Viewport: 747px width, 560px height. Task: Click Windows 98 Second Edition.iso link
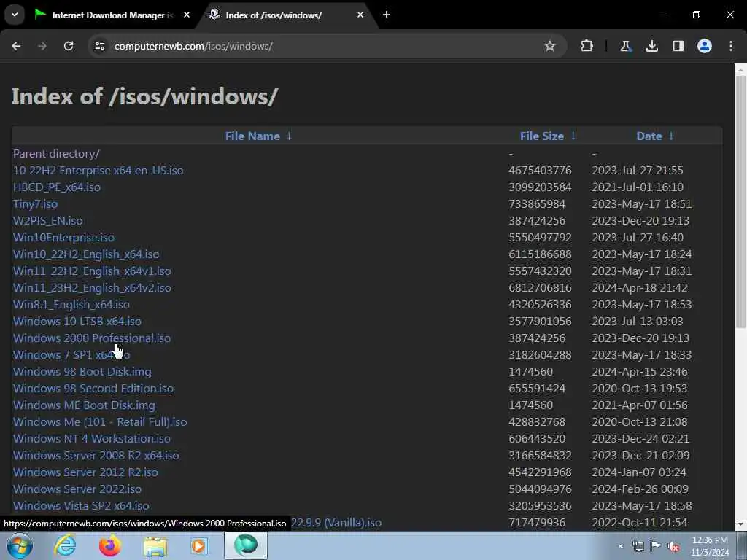93,389
